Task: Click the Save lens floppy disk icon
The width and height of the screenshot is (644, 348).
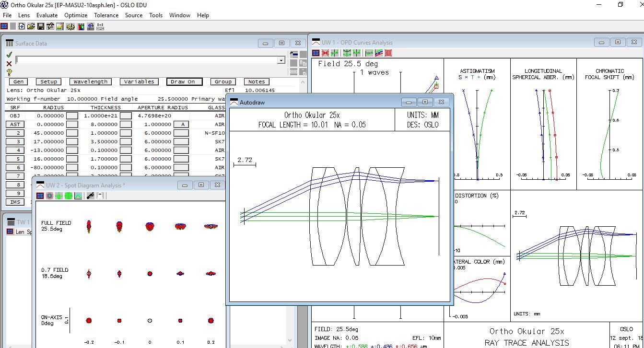Action: 41,26
